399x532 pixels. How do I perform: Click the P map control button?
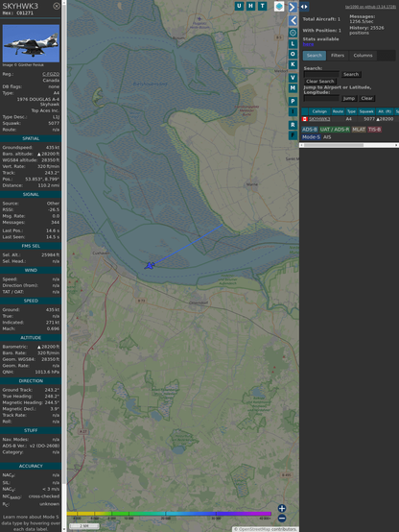(293, 101)
